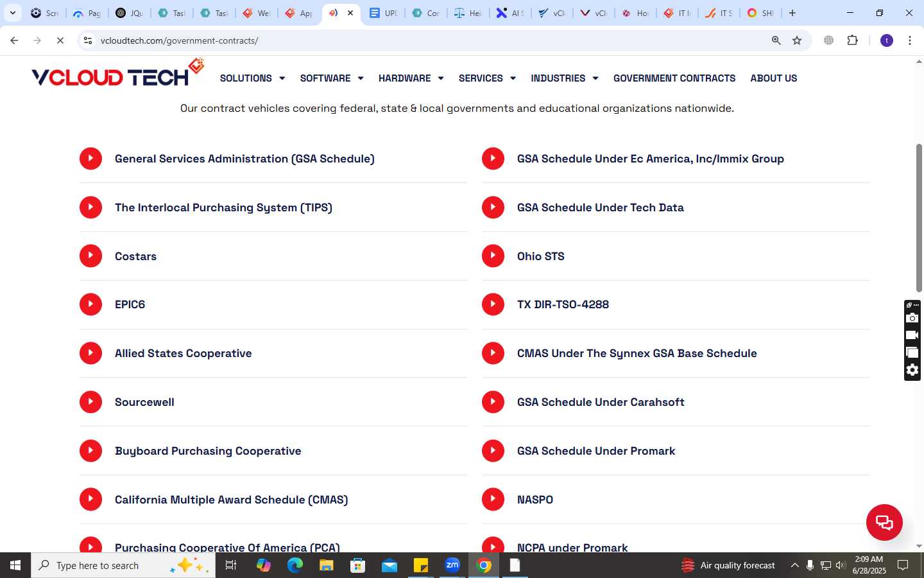Click the play icon beside General Services Administration
The width and height of the screenshot is (924, 578).
pyautogui.click(x=90, y=159)
